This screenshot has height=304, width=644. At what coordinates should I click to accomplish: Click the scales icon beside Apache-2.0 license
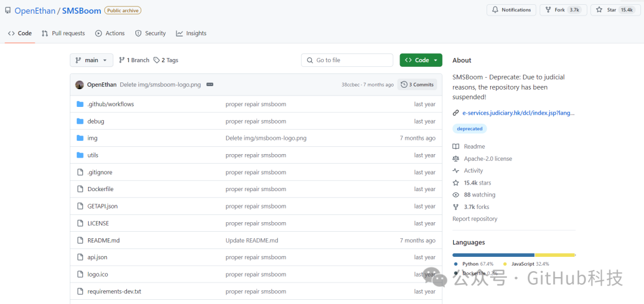[456, 159]
